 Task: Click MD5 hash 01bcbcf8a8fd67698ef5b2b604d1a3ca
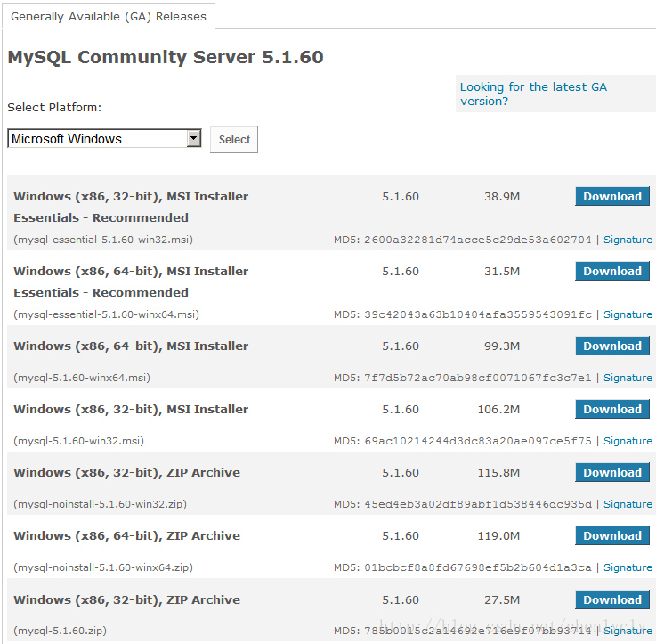click(478, 567)
